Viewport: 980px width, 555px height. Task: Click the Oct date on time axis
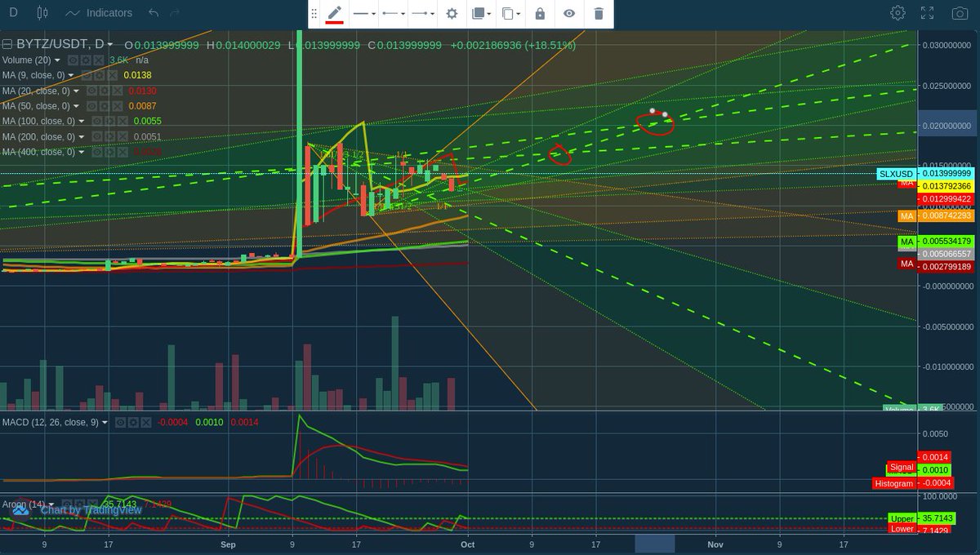(x=467, y=544)
